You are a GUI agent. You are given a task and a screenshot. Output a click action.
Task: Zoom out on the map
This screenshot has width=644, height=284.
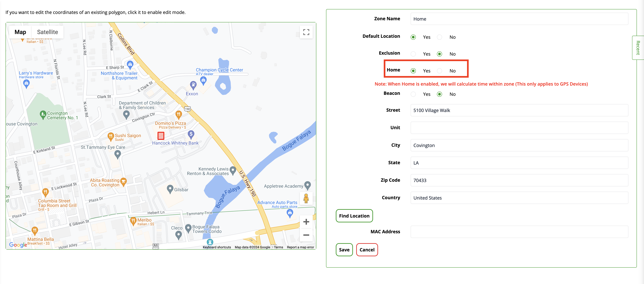click(306, 235)
